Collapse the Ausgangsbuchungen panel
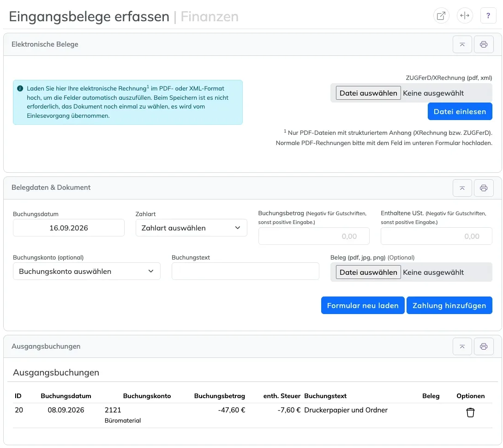The image size is (503, 448). pyautogui.click(x=462, y=346)
